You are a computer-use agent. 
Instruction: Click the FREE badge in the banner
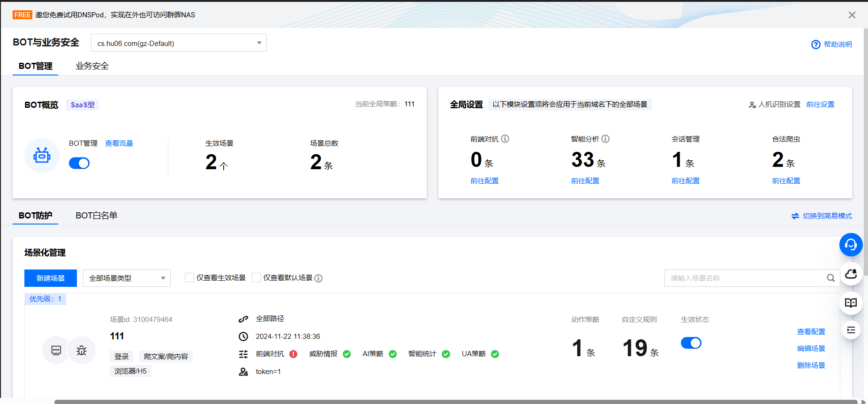(23, 15)
